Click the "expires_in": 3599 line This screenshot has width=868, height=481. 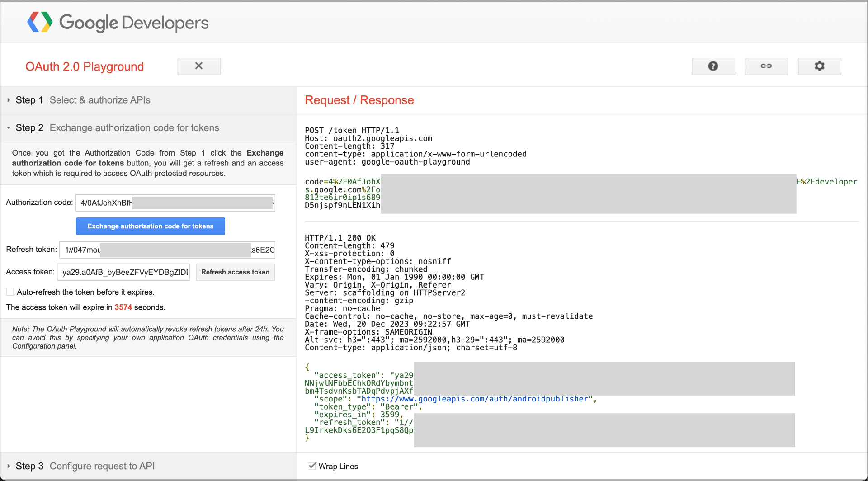click(x=359, y=415)
